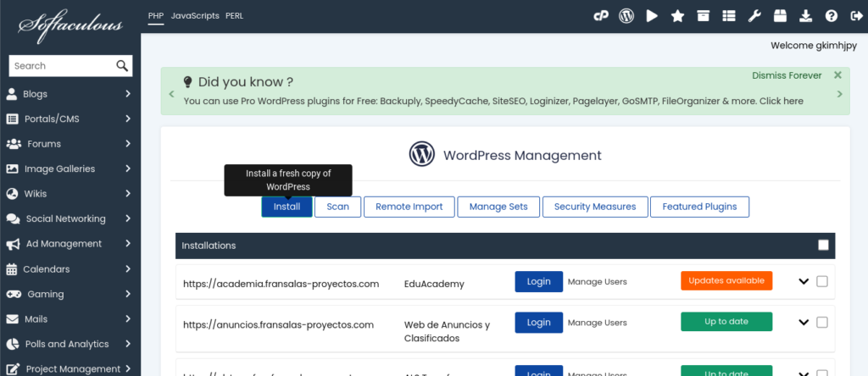Open the task list icon in the top bar
The image size is (868, 376).
pyautogui.click(x=728, y=16)
